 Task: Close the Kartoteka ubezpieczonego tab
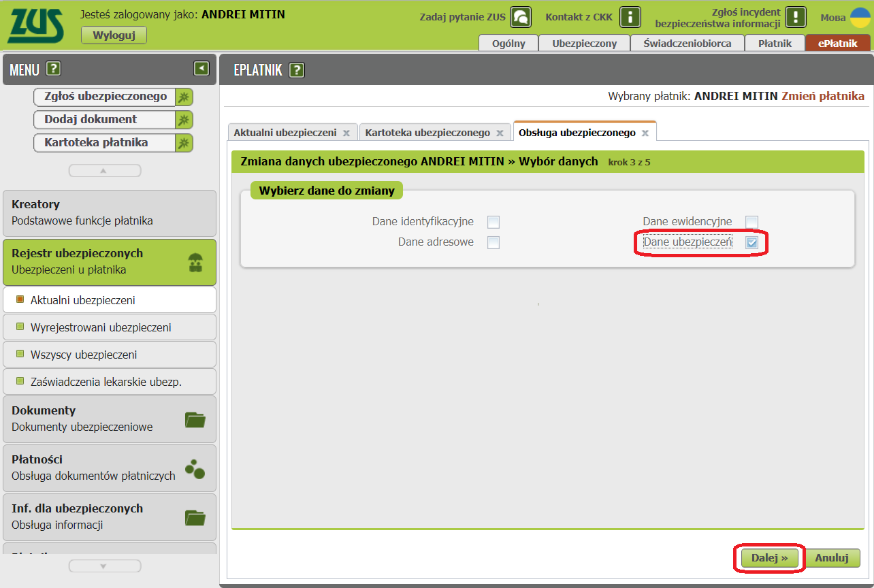pos(500,133)
